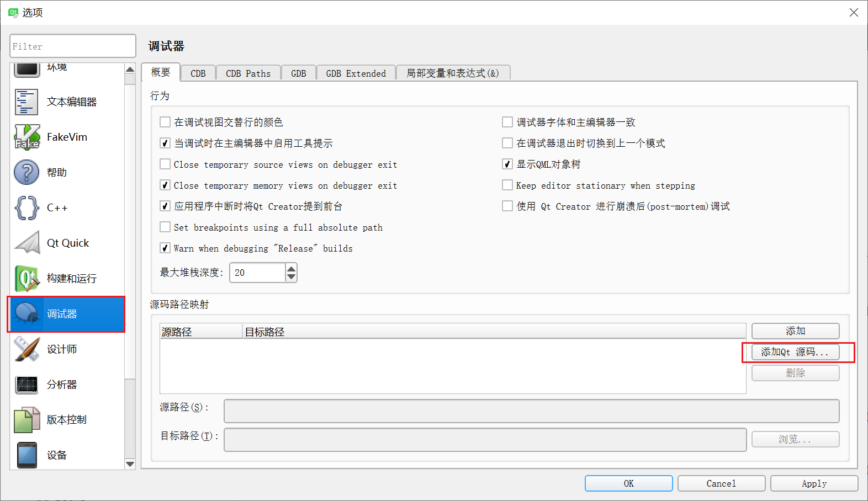Click the category list scrollbar thumb
This screenshot has width=868, height=501.
(130, 232)
